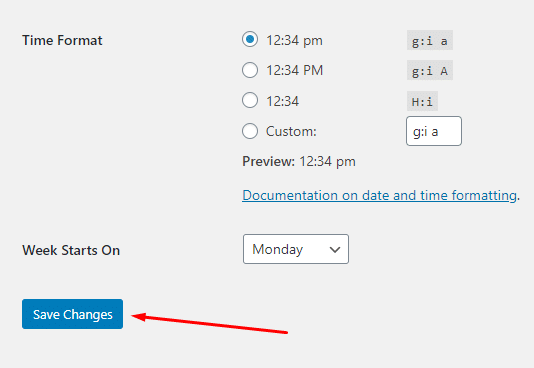
Task: Click the Time Format section label
Action: pyautogui.click(x=62, y=41)
